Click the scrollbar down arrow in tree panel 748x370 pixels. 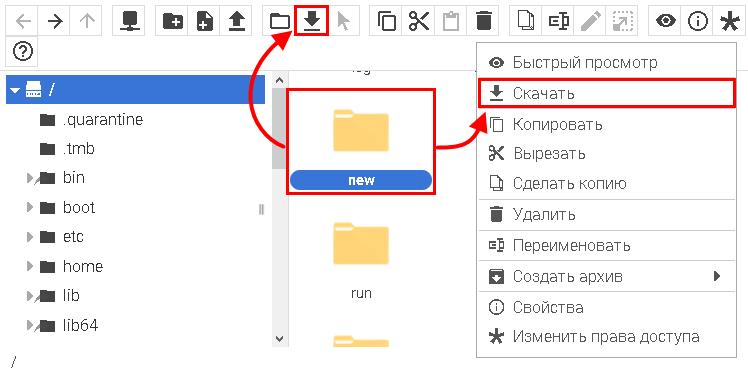[x=280, y=339]
